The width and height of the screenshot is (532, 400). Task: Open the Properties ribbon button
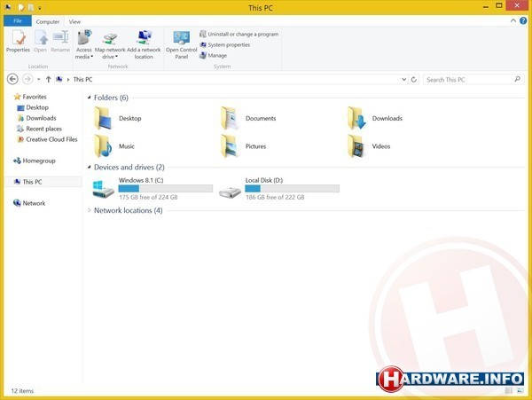pyautogui.click(x=18, y=41)
